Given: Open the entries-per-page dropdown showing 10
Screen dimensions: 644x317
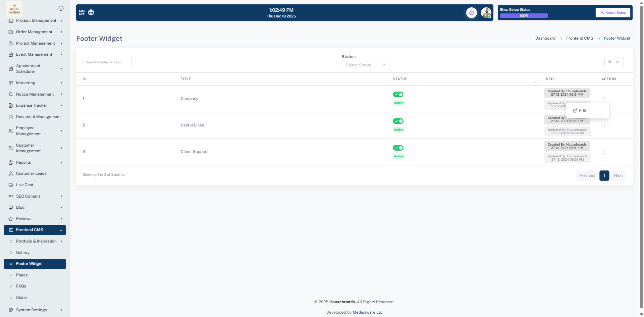Looking at the screenshot, I should pyautogui.click(x=613, y=62).
